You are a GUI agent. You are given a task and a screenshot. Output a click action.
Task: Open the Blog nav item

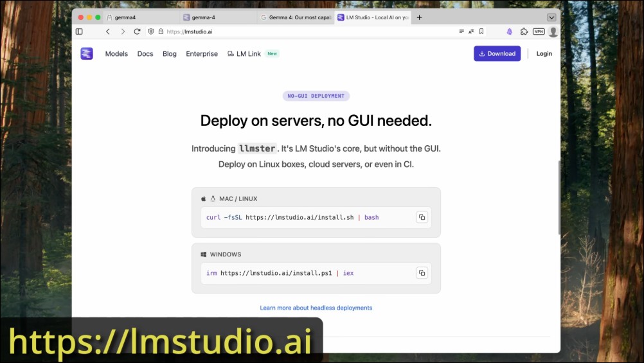point(169,54)
